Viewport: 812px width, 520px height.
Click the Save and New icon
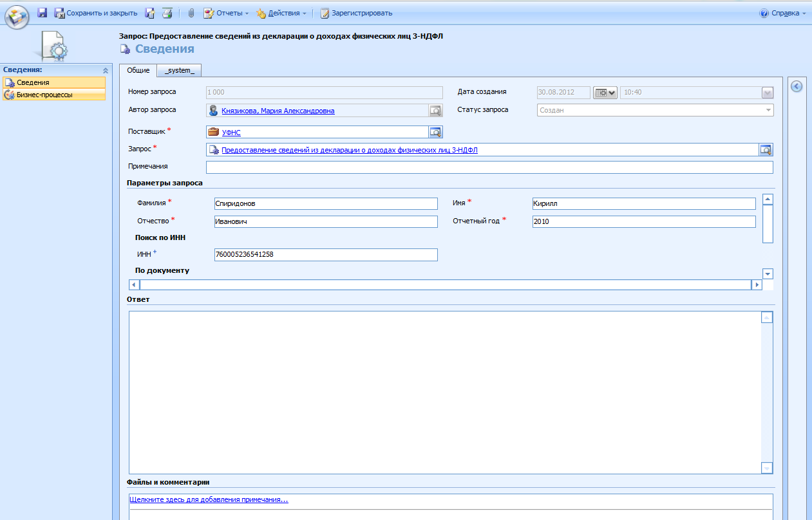(149, 13)
